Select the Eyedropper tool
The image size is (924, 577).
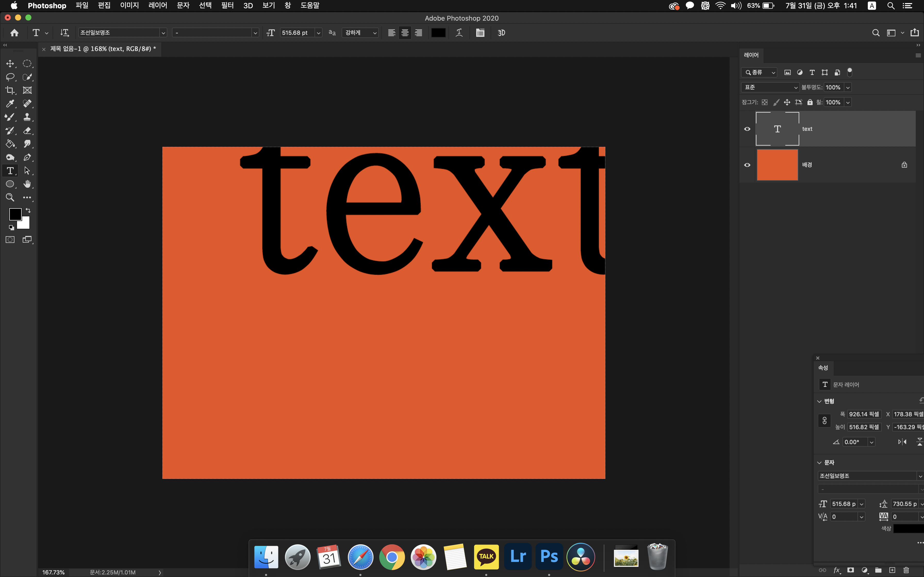(10, 104)
